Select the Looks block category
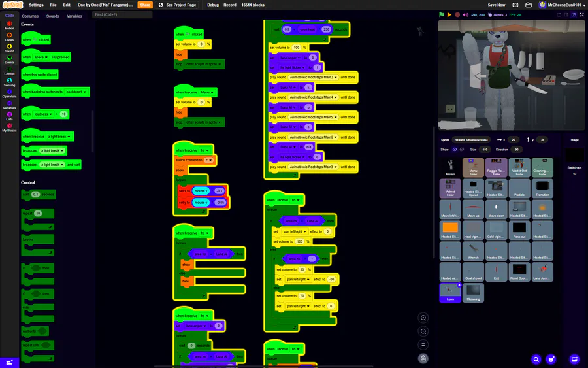This screenshot has width=588, height=368. [x=9, y=37]
